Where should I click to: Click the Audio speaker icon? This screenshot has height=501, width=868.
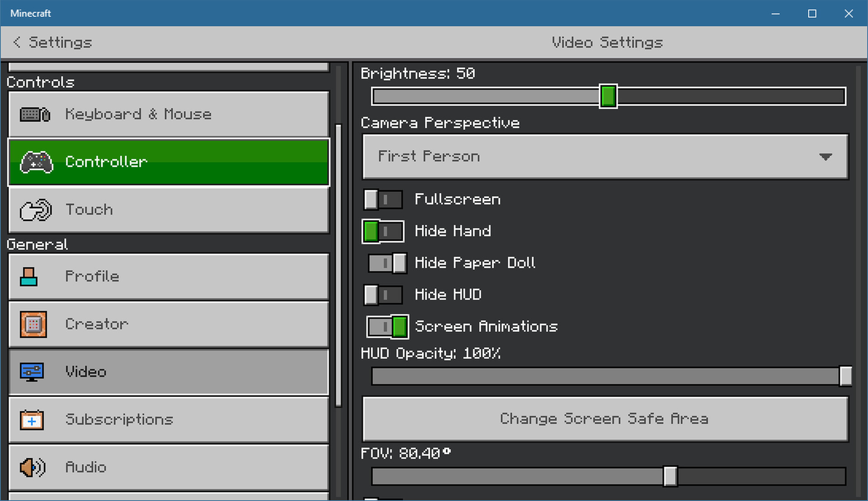(x=32, y=467)
